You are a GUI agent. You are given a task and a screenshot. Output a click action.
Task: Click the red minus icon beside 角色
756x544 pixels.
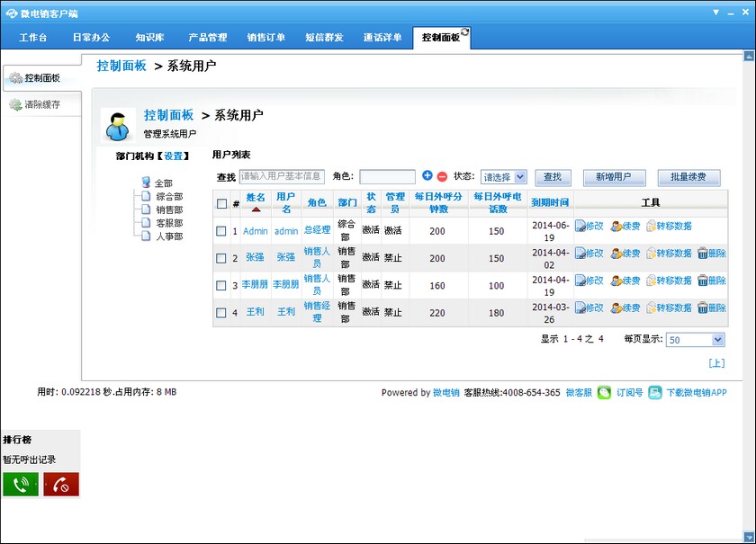point(442,176)
